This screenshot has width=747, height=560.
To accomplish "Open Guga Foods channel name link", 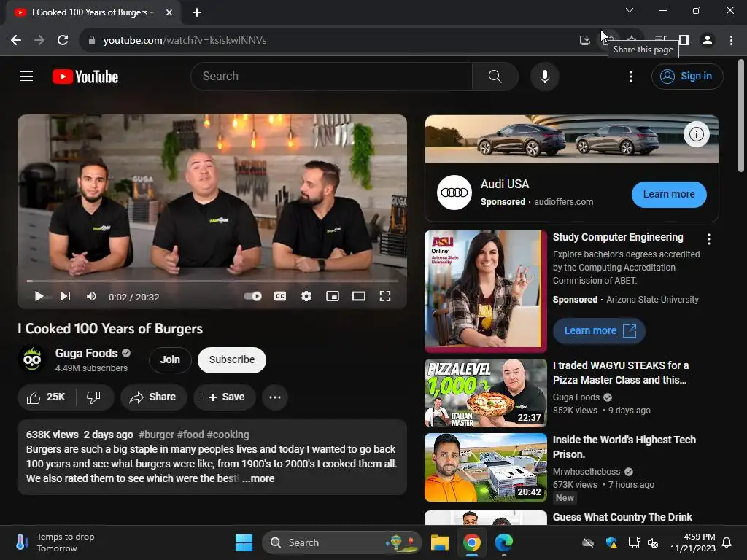I will 86,353.
